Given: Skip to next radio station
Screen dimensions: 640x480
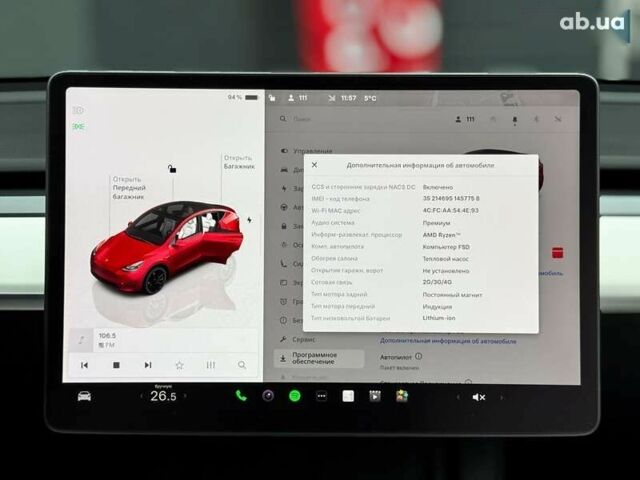Looking at the screenshot, I should [x=148, y=365].
